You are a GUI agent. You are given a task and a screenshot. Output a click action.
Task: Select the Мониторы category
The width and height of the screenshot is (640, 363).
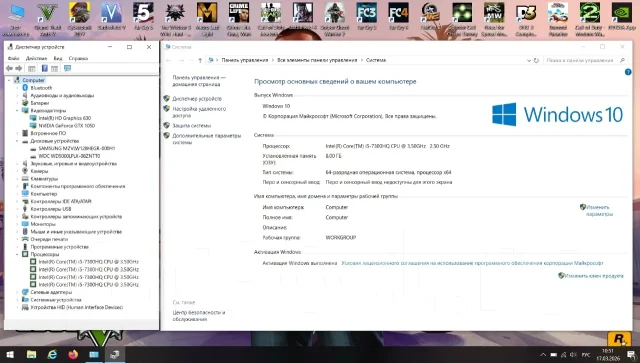click(x=43, y=224)
